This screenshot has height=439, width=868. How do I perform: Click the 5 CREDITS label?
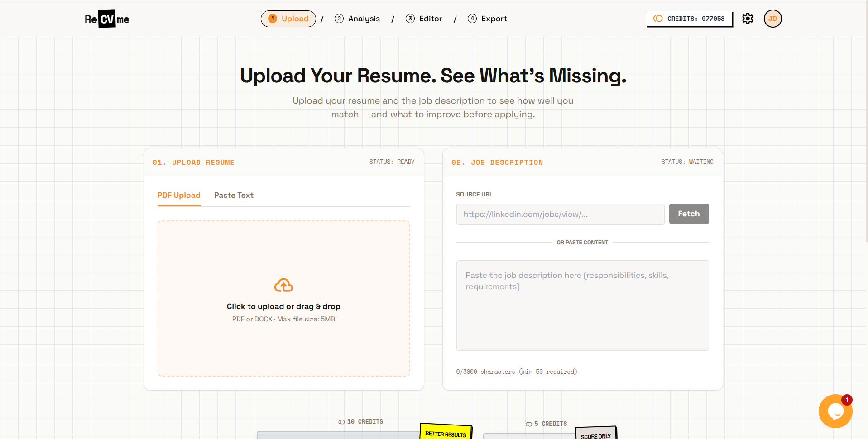click(546, 424)
